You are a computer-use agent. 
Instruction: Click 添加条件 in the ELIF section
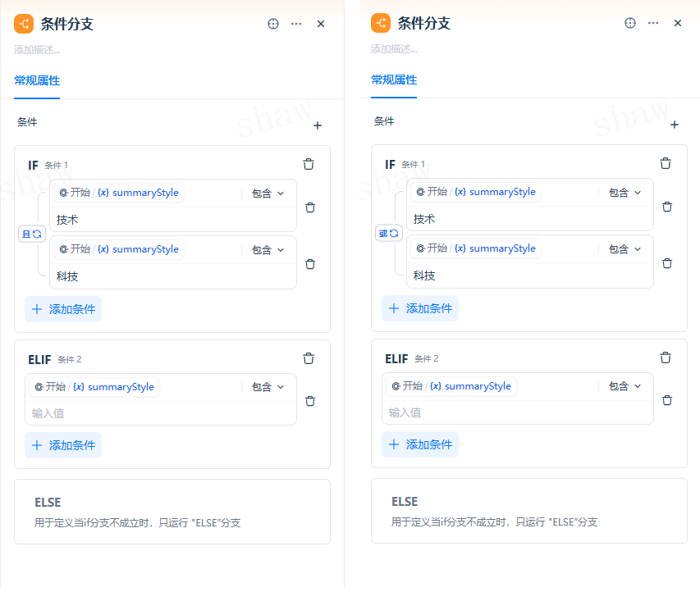point(63,444)
